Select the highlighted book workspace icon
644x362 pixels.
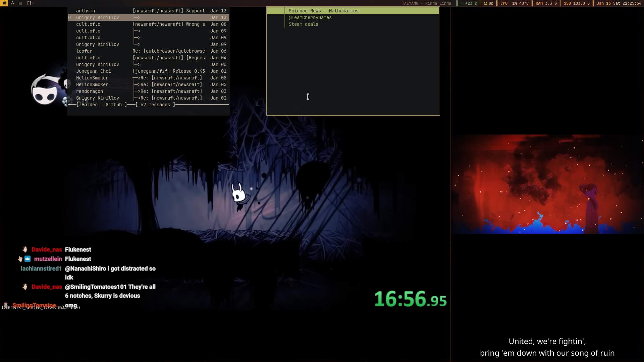(4, 3)
